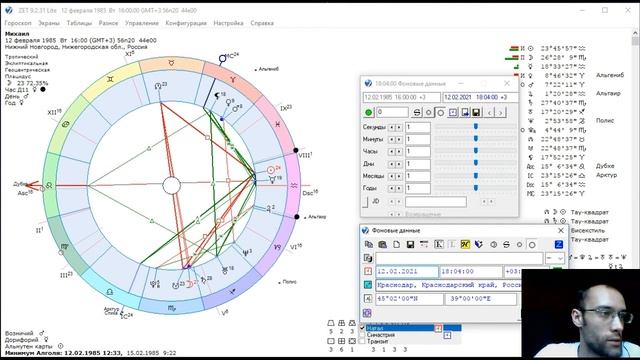Click the database icon in Фоновые данные toolbar

pos(382,244)
